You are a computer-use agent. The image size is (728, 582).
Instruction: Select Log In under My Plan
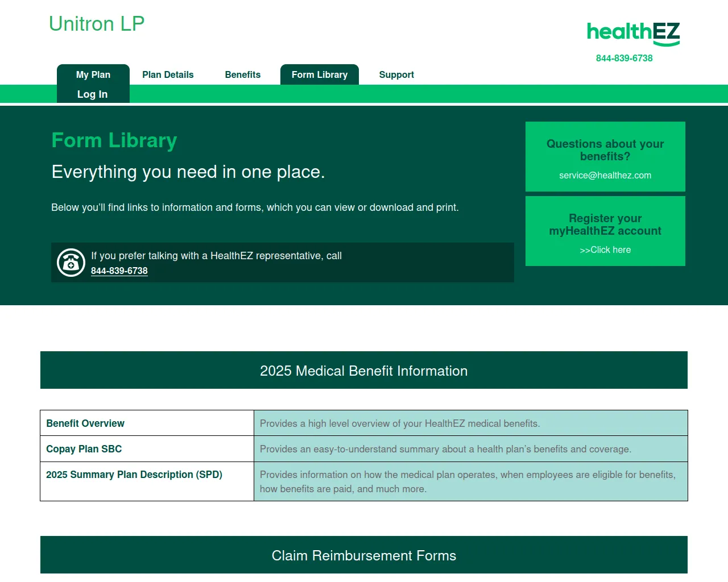(x=93, y=94)
